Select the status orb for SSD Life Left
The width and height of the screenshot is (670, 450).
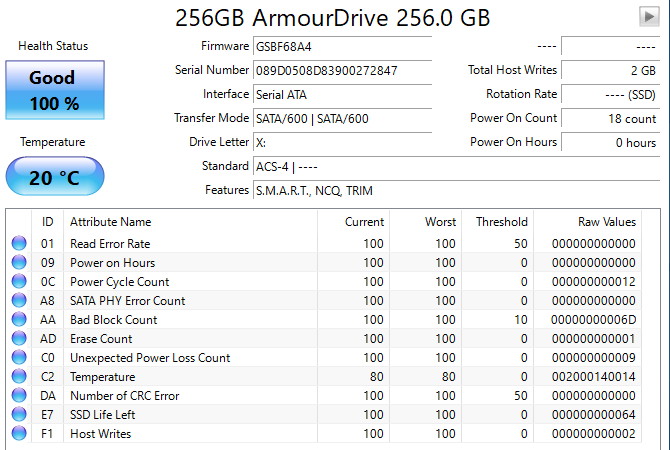pyautogui.click(x=19, y=414)
